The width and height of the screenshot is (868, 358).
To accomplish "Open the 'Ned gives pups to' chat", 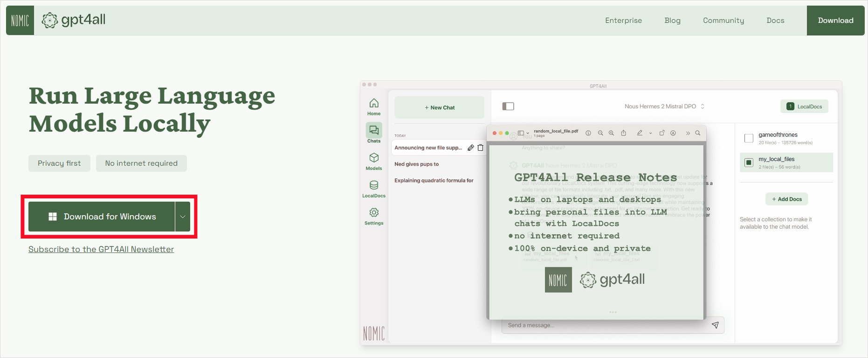I will point(417,164).
